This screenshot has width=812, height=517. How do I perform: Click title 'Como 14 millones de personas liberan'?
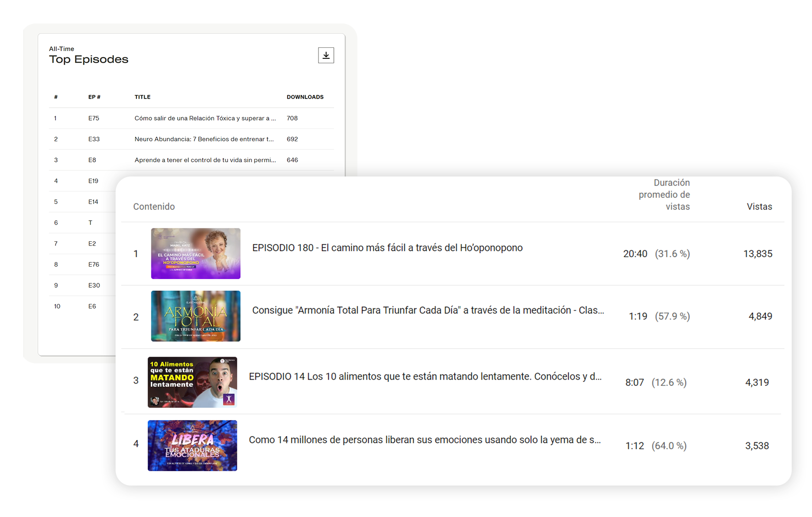click(424, 440)
